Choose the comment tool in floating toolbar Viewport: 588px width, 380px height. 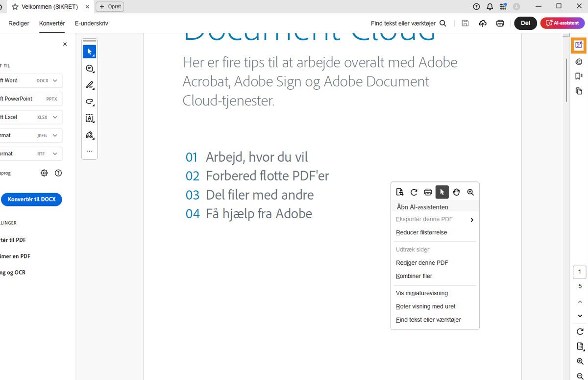(x=89, y=68)
